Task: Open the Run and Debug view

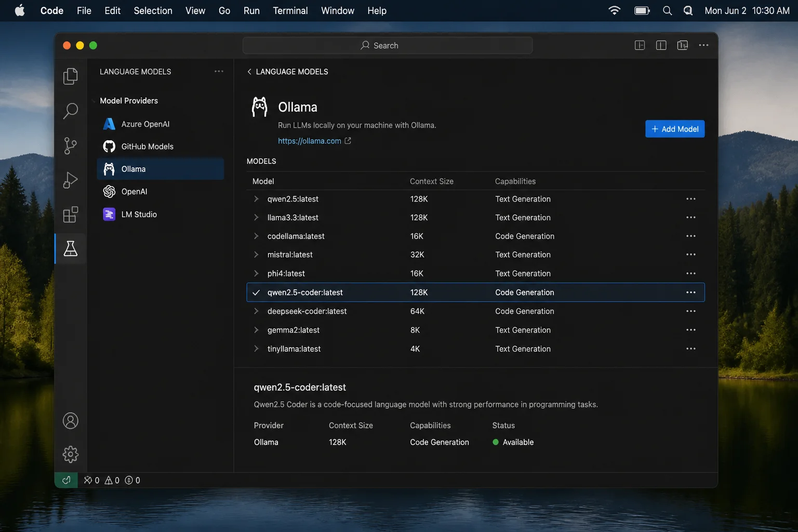Action: 71,180
